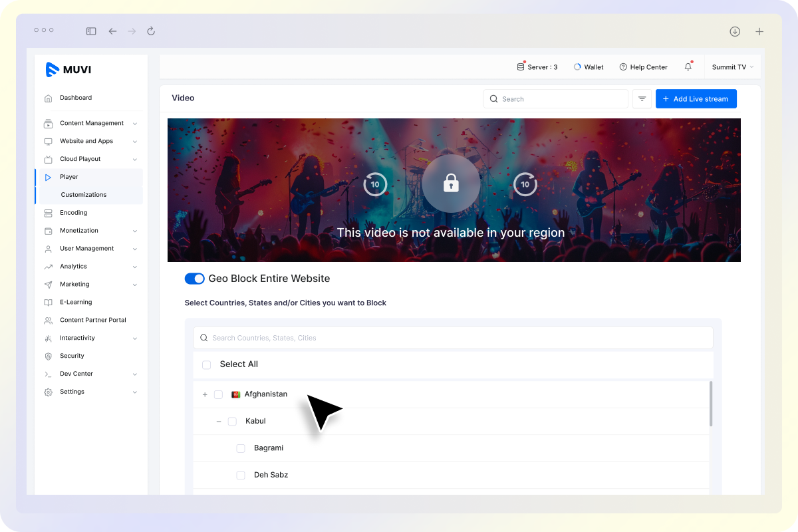This screenshot has width=798, height=532.
Task: Check the Afghanistan checkbox
Action: (218, 394)
